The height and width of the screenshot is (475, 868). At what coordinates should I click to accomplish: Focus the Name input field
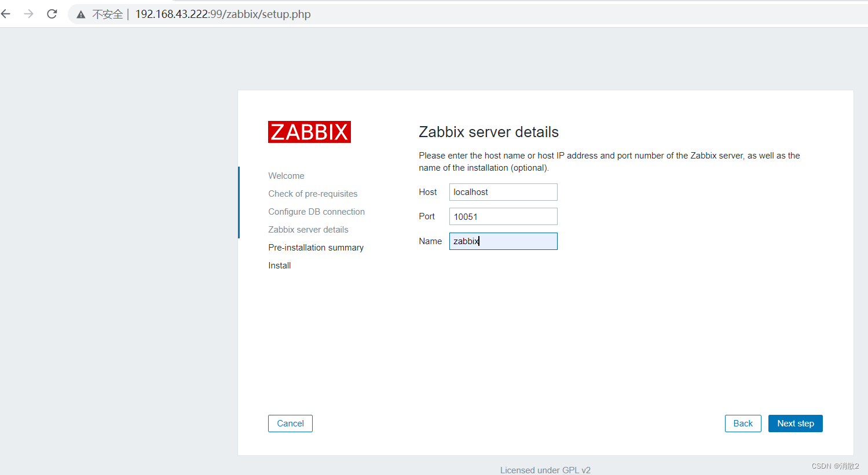point(503,241)
